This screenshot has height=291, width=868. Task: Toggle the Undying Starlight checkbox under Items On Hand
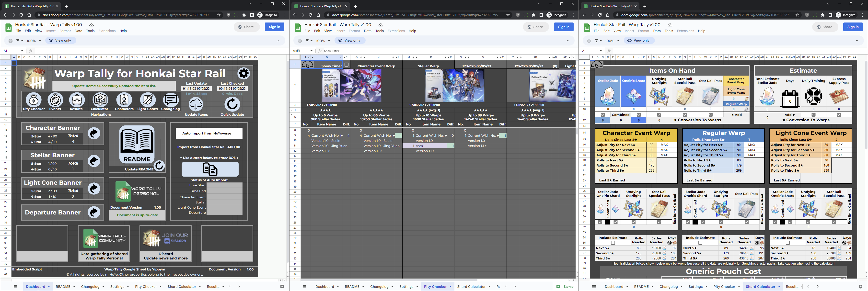pyautogui.click(x=659, y=115)
